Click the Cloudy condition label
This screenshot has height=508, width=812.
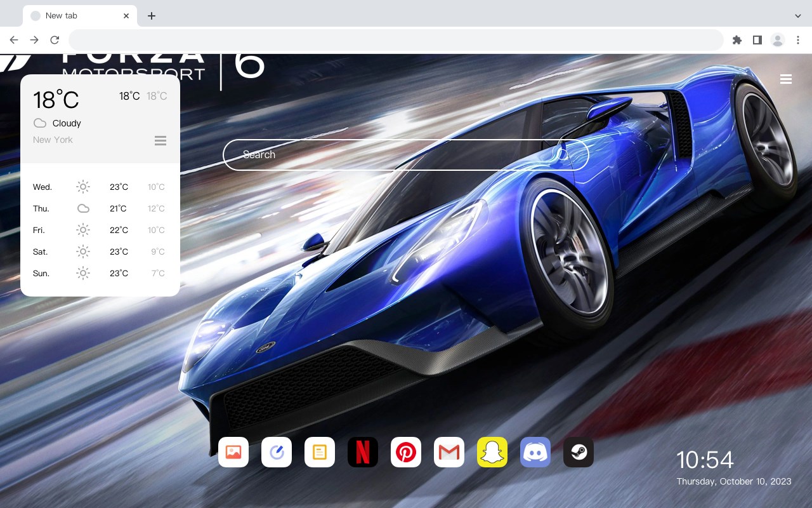(x=67, y=123)
